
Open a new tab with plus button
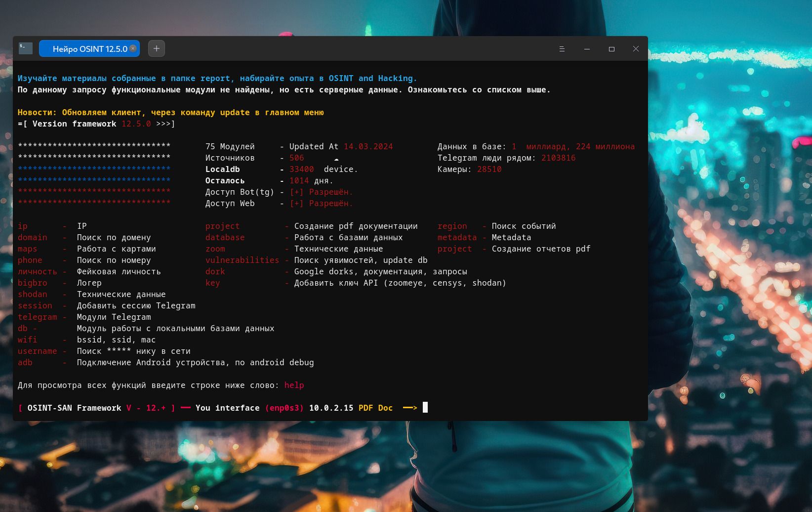[156, 48]
